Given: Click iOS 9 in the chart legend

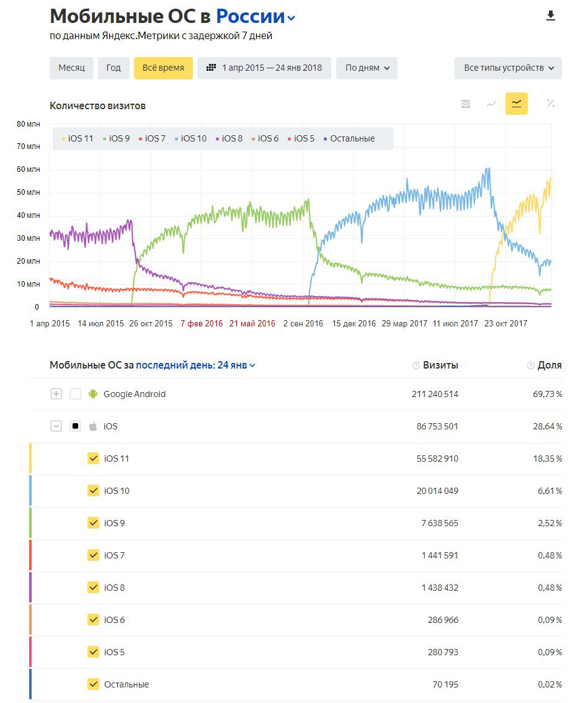Looking at the screenshot, I should pyautogui.click(x=116, y=138).
